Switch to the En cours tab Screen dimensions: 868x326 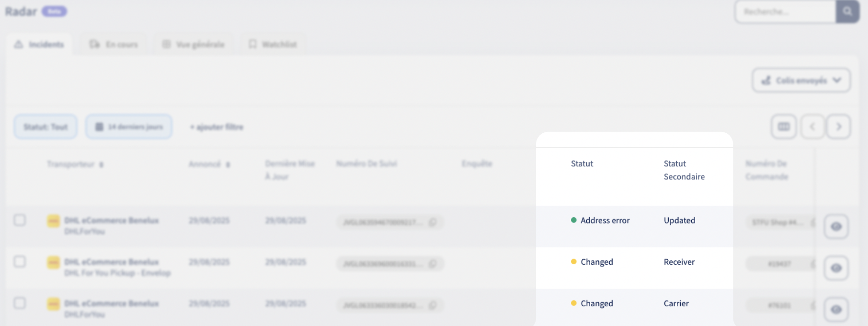click(x=114, y=44)
